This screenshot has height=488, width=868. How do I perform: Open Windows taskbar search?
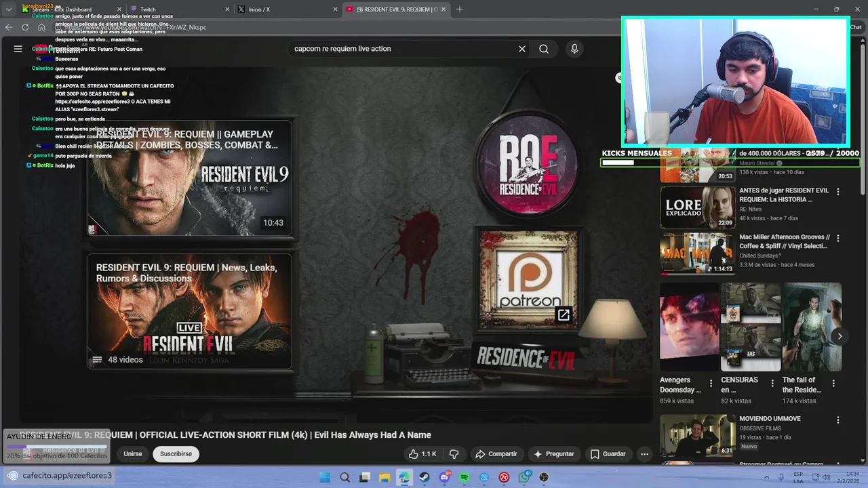(344, 477)
